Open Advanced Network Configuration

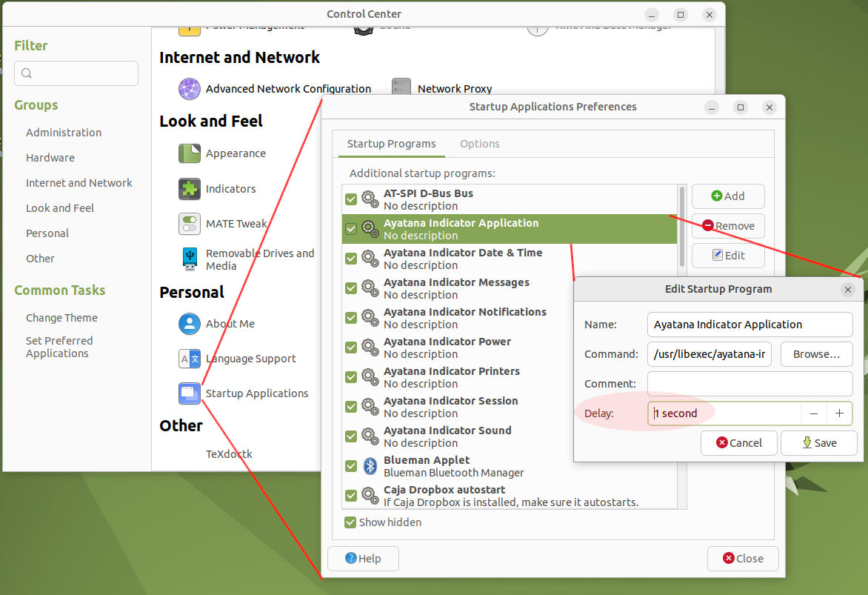pyautogui.click(x=190, y=88)
